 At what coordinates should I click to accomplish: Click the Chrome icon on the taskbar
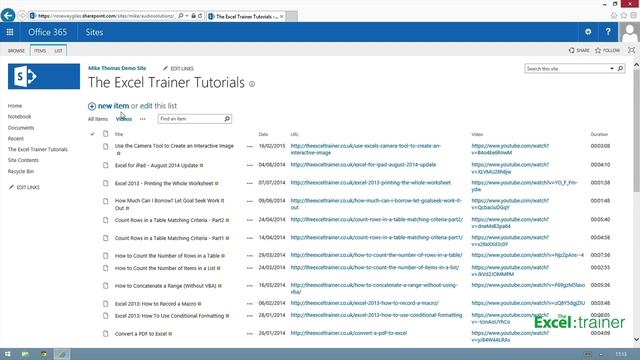tap(44, 354)
